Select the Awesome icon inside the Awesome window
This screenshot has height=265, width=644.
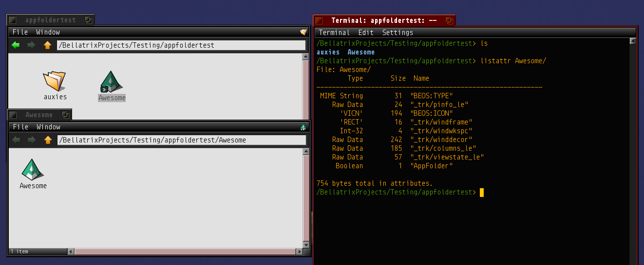pyautogui.click(x=33, y=170)
